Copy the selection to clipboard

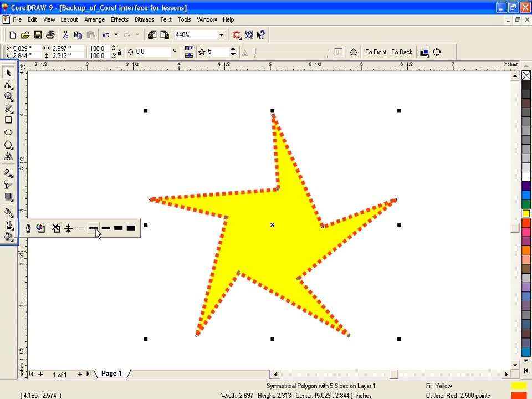(x=78, y=34)
